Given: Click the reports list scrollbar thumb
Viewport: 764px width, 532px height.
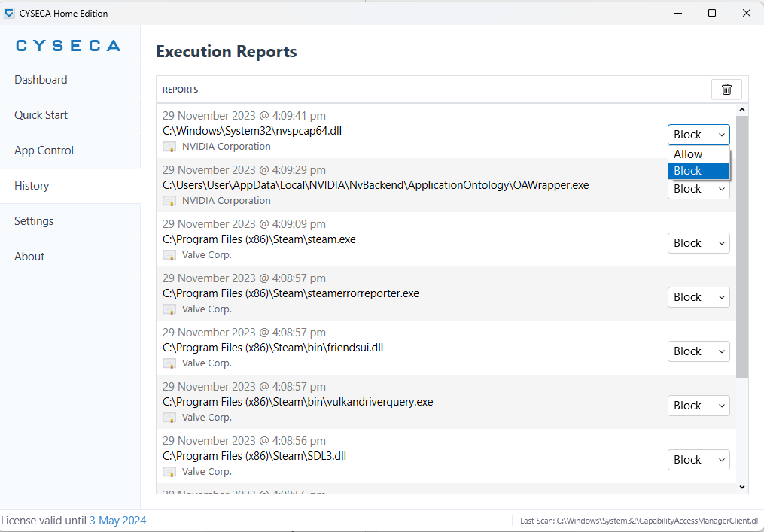Looking at the screenshot, I should (741, 247).
